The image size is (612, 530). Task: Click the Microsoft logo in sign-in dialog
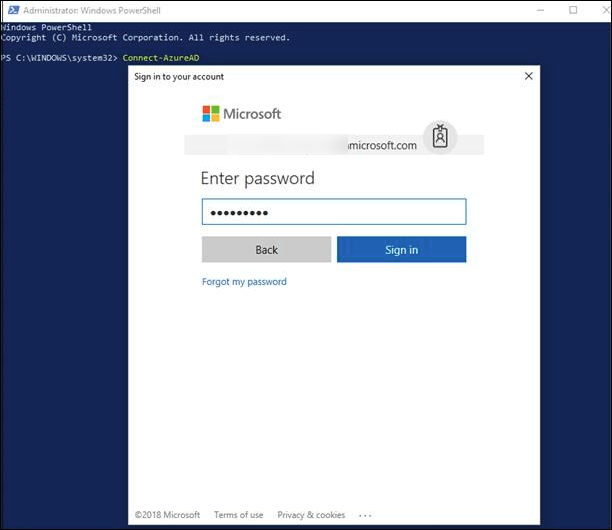241,114
